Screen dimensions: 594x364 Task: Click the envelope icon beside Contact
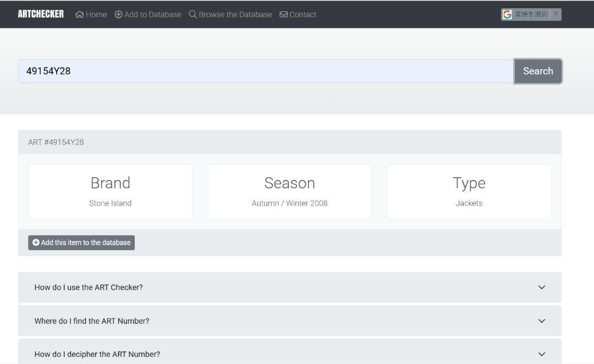283,14
